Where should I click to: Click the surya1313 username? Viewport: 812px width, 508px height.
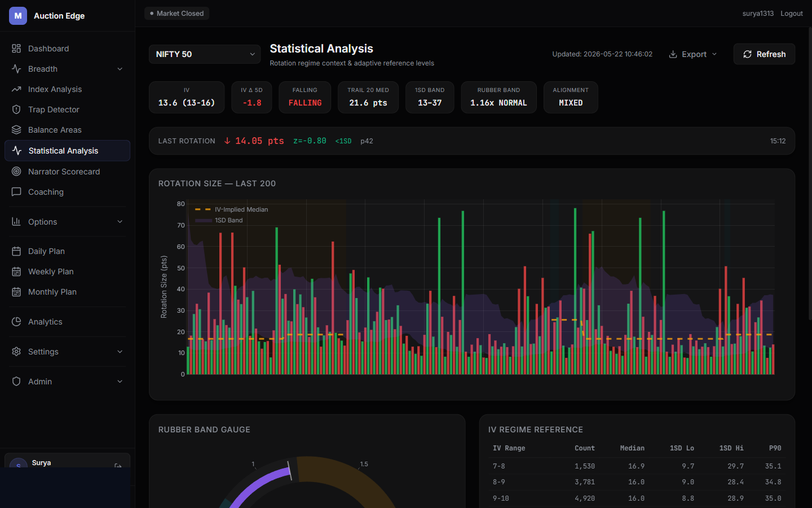pyautogui.click(x=758, y=14)
